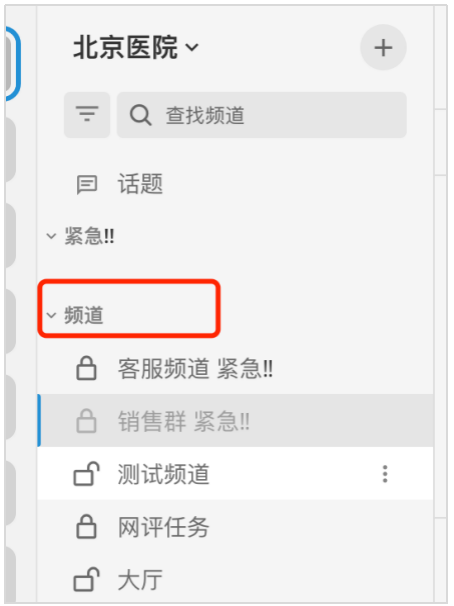Viewport: 454px width, 606px height.
Task: Collapse the 紧急!! category chevron
Action: click(x=51, y=236)
